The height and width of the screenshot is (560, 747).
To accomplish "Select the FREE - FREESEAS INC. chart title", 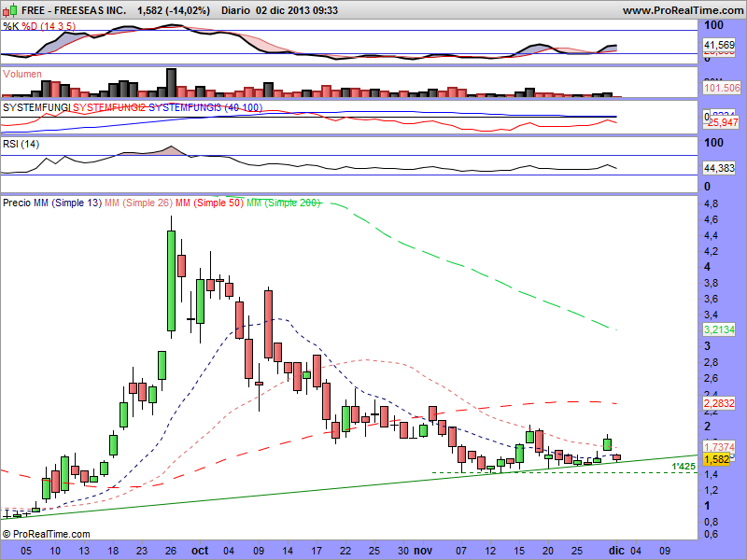I will 74,10.
